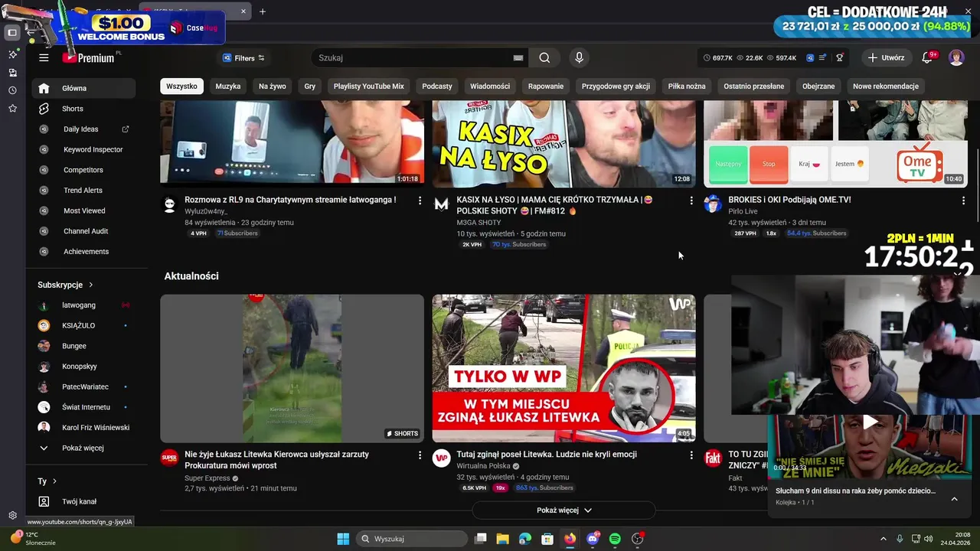This screenshot has height=551, width=980.
Task: Open a new browser tab with plus
Action: (x=263, y=11)
